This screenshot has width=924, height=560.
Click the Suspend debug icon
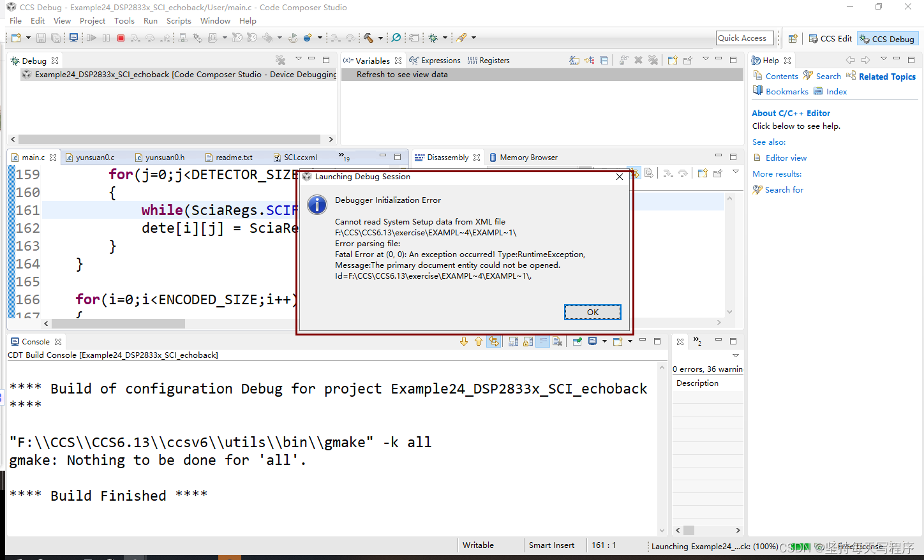pyautogui.click(x=106, y=38)
